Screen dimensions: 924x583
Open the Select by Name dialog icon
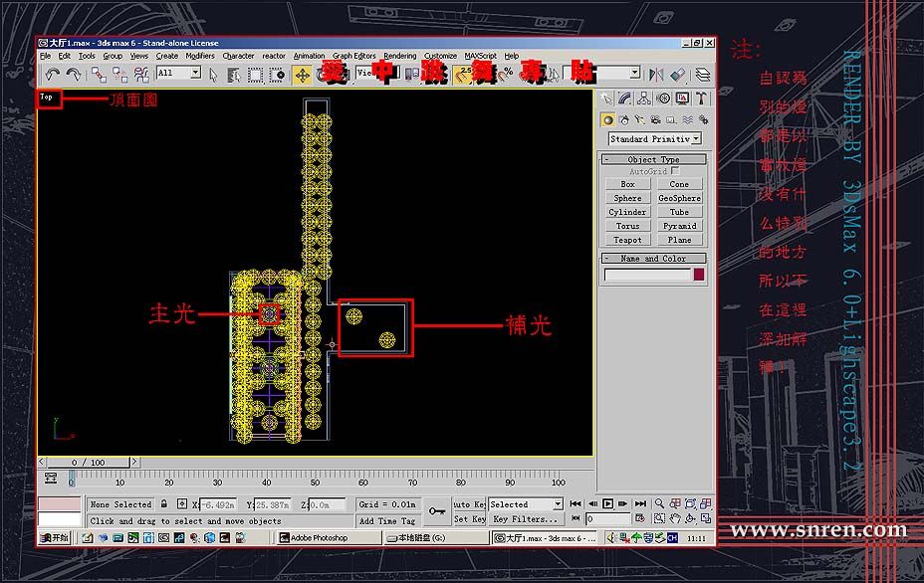pyautogui.click(x=234, y=75)
